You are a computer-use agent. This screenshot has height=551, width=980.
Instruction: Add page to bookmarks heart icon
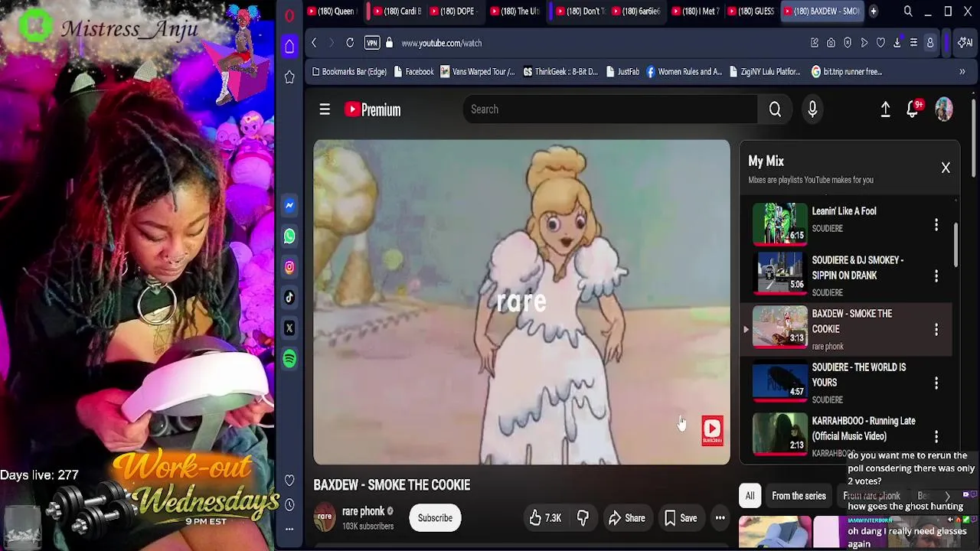click(x=880, y=43)
